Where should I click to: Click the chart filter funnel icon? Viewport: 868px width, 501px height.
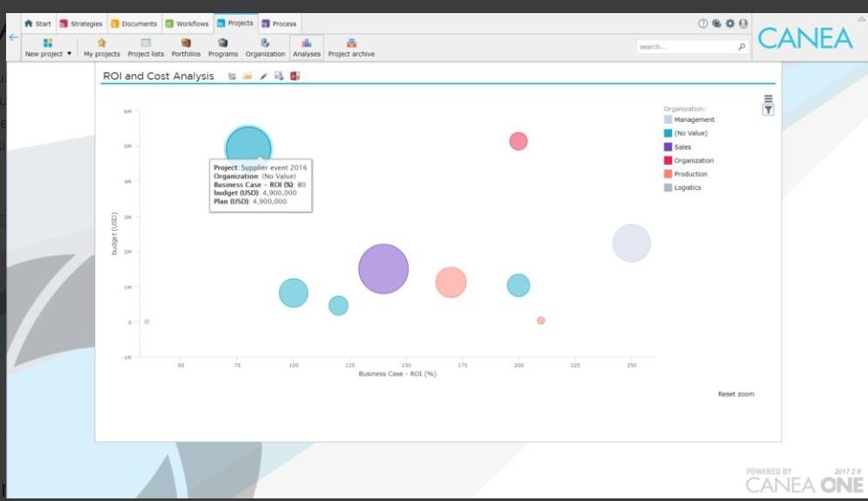coord(769,110)
